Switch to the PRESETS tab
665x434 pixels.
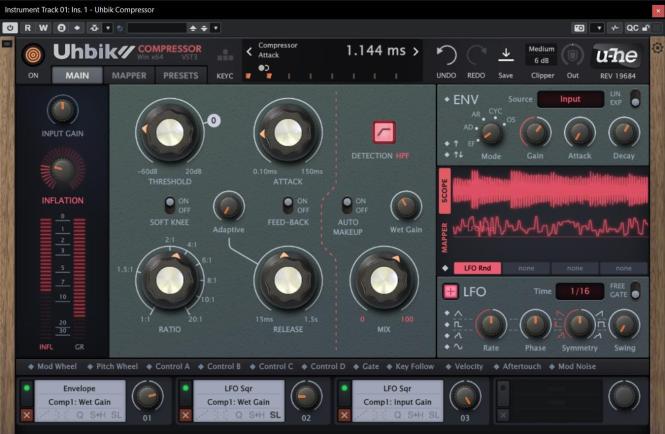[181, 76]
